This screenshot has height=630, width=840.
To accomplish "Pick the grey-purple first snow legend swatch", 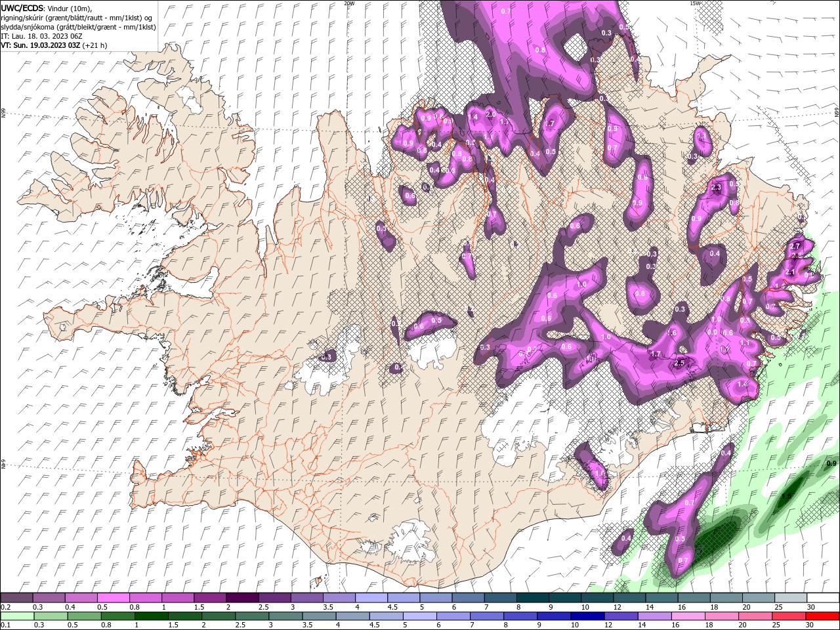I will [16, 598].
